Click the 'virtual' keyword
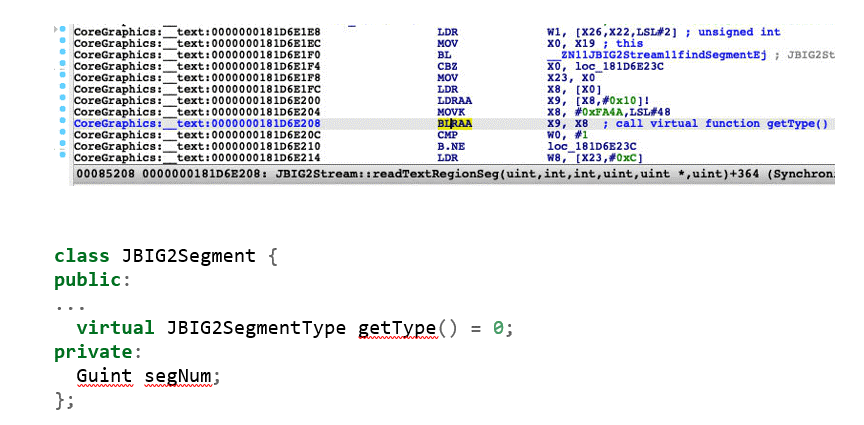This screenshot has width=864, height=425. (x=115, y=328)
